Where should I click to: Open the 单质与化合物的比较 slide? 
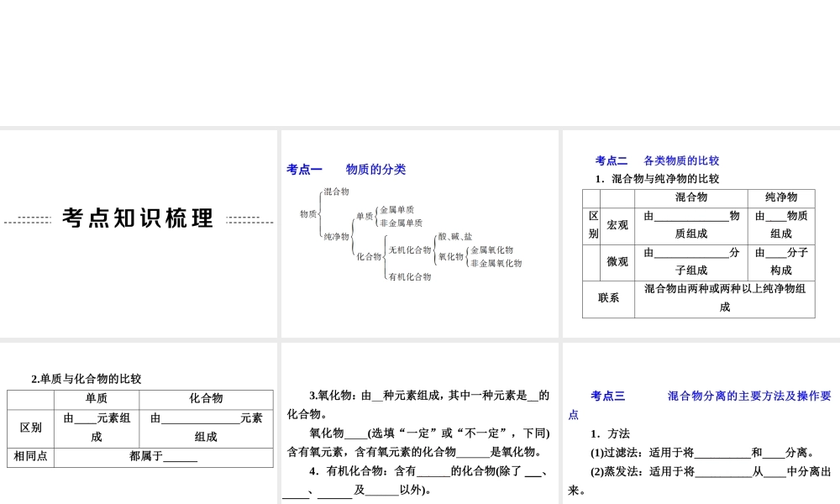139,423
